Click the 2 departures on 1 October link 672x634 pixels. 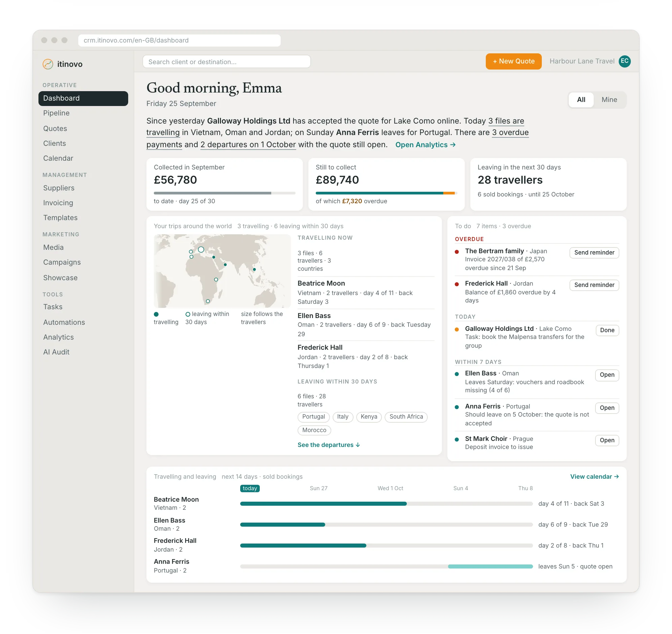[x=248, y=145]
